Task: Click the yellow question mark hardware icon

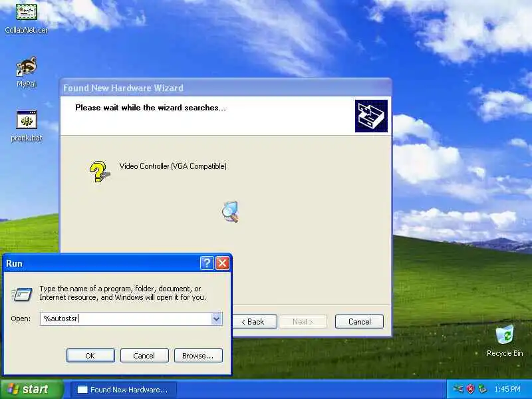Action: pos(99,172)
